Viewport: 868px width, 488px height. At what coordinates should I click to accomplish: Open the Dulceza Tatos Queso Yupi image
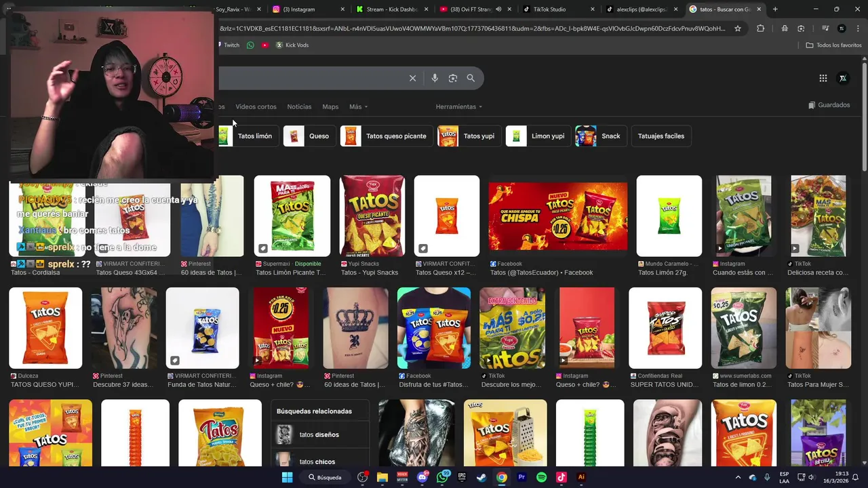point(45,328)
